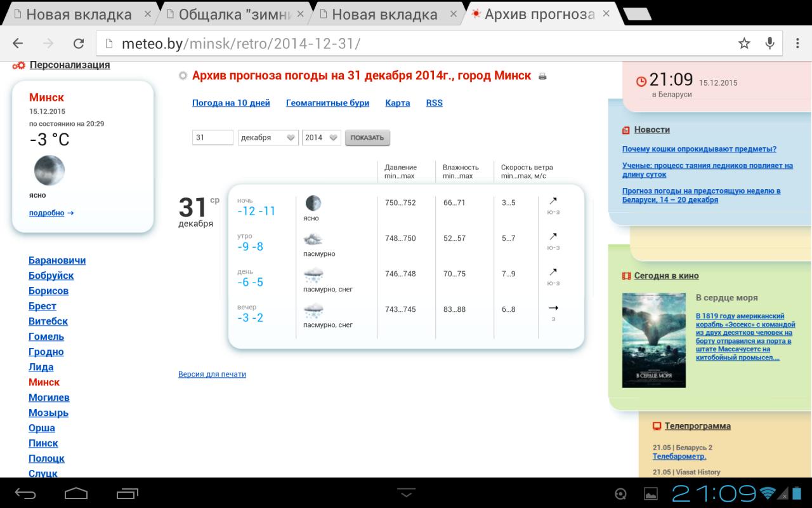Image resolution: width=812 pixels, height=508 pixels.
Task: Open the В сердце моря movie poster
Action: coord(653,340)
